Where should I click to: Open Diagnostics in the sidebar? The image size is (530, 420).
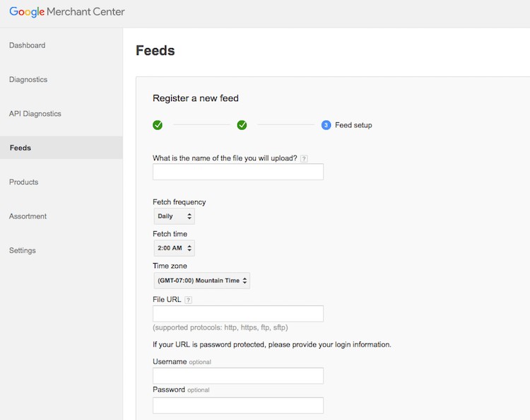pos(28,79)
